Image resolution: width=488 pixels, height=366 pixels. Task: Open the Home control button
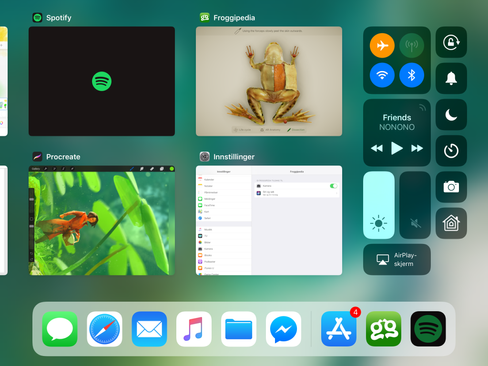click(451, 223)
